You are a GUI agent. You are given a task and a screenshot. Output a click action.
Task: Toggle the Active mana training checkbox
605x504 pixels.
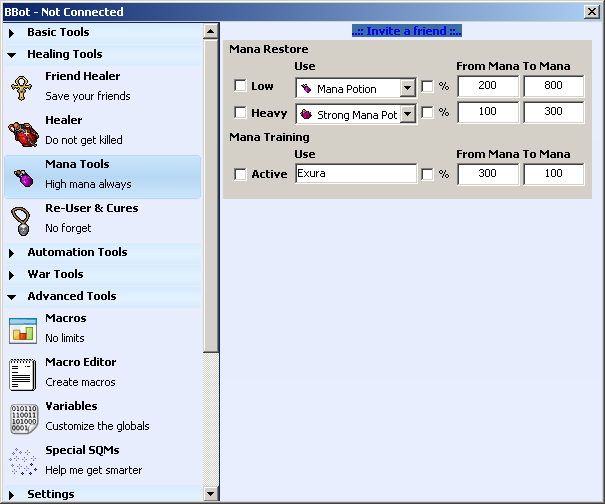tap(240, 175)
